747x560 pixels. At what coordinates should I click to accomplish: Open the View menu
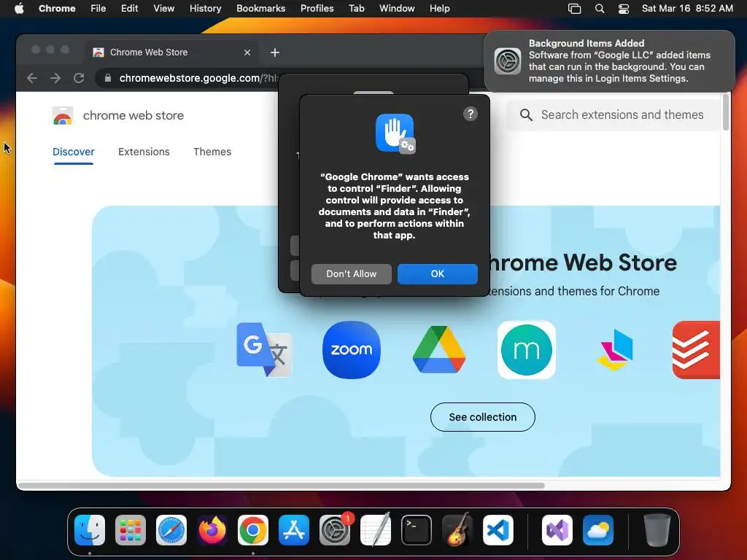coord(163,8)
